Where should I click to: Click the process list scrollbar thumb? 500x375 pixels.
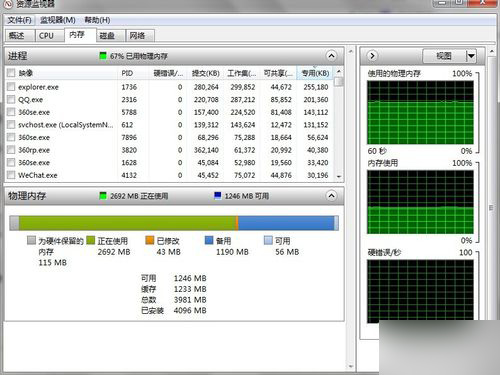click(x=339, y=82)
